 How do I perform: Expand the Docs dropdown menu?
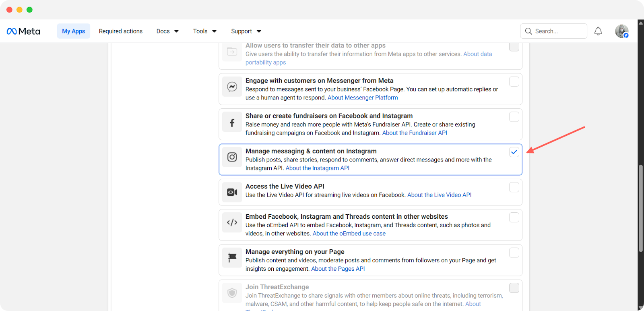(x=167, y=31)
